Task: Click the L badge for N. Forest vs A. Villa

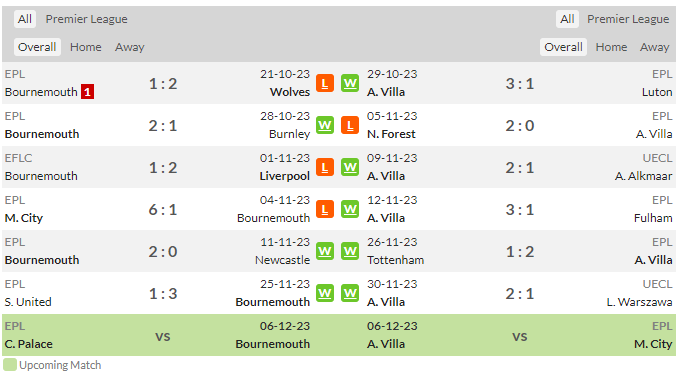Action: tap(350, 125)
